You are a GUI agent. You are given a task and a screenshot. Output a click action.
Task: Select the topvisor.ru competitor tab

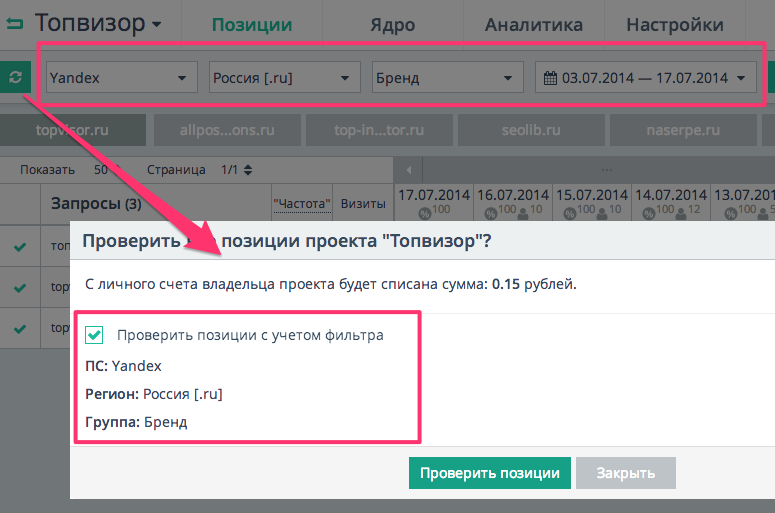73,130
